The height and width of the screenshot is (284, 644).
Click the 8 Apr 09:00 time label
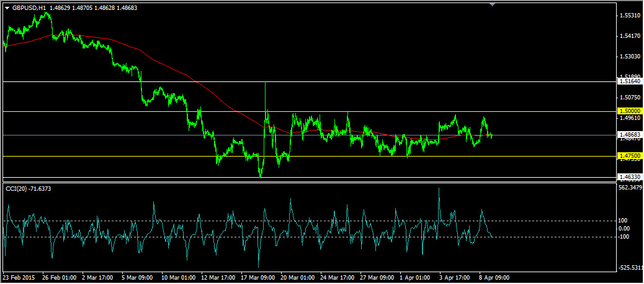(495, 277)
